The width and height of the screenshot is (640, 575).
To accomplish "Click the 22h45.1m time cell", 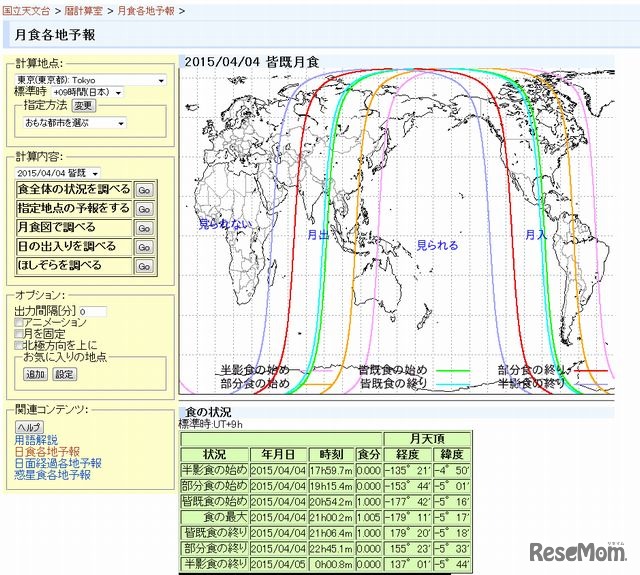I will coord(331,549).
